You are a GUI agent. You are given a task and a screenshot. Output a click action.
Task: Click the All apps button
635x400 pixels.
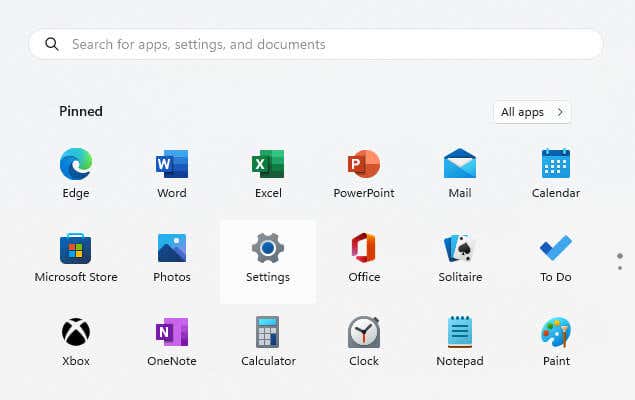pos(532,112)
